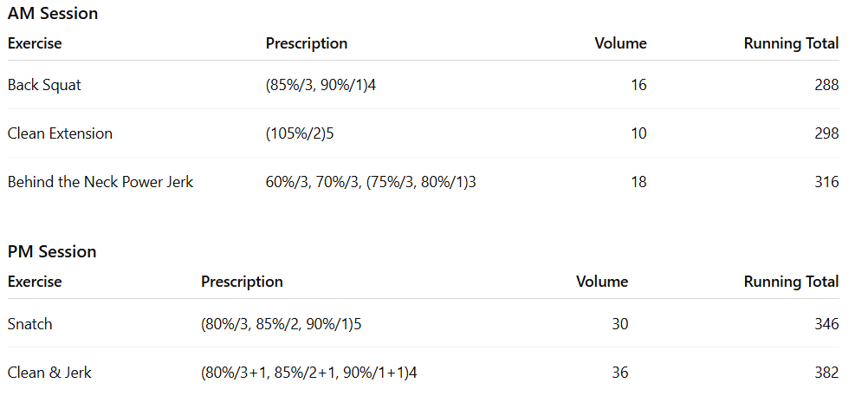
Task: Click the Power Jerk prescription starting with 60%/3
Action: pyautogui.click(x=371, y=182)
